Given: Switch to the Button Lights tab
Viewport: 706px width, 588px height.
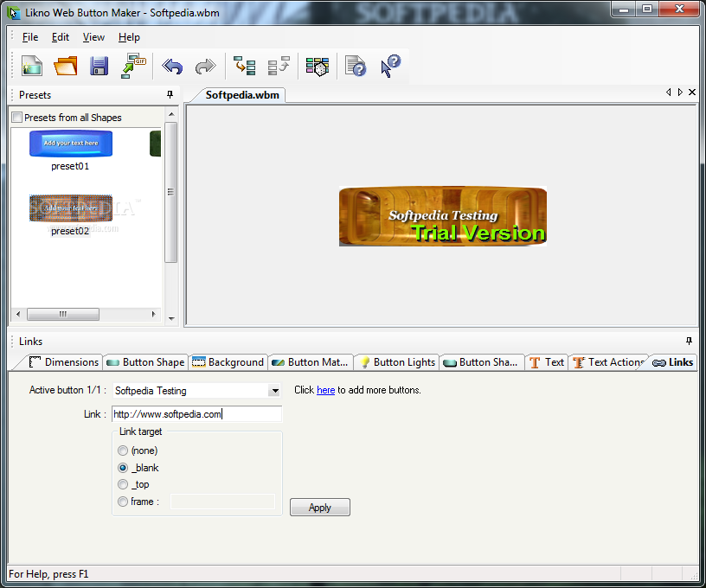Looking at the screenshot, I should (396, 362).
